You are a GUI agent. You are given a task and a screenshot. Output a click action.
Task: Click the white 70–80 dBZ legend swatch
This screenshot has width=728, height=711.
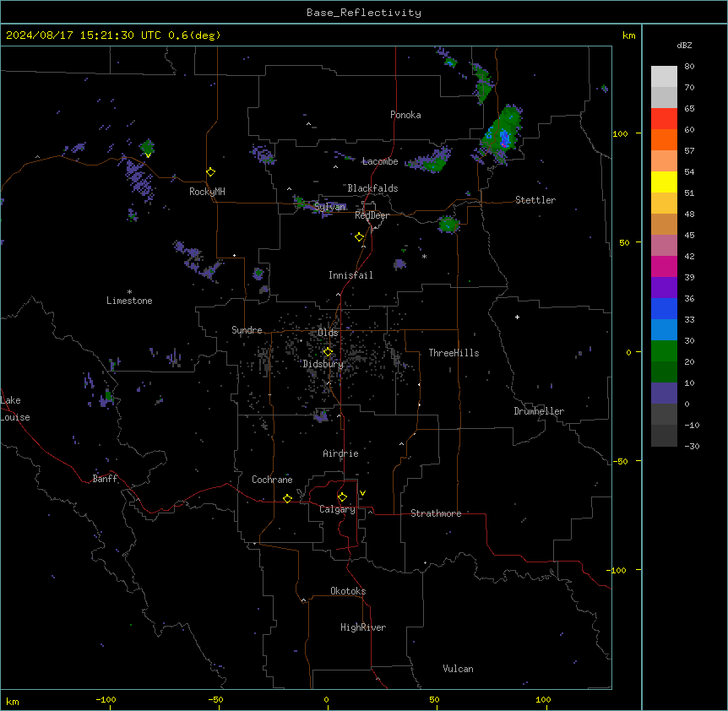tap(664, 77)
